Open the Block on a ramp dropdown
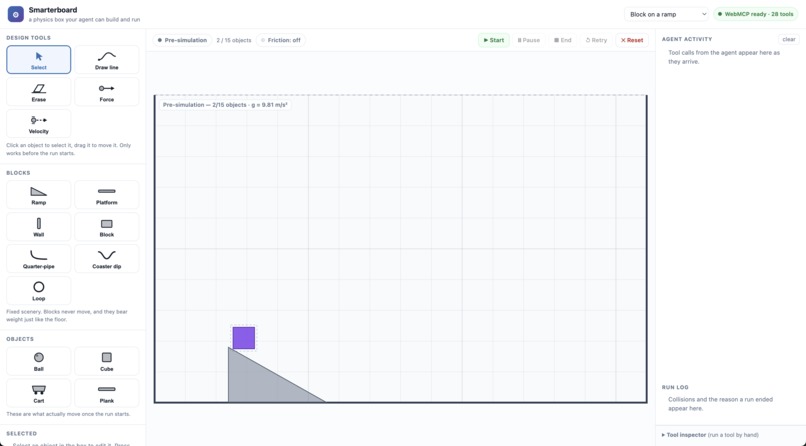 pos(667,14)
